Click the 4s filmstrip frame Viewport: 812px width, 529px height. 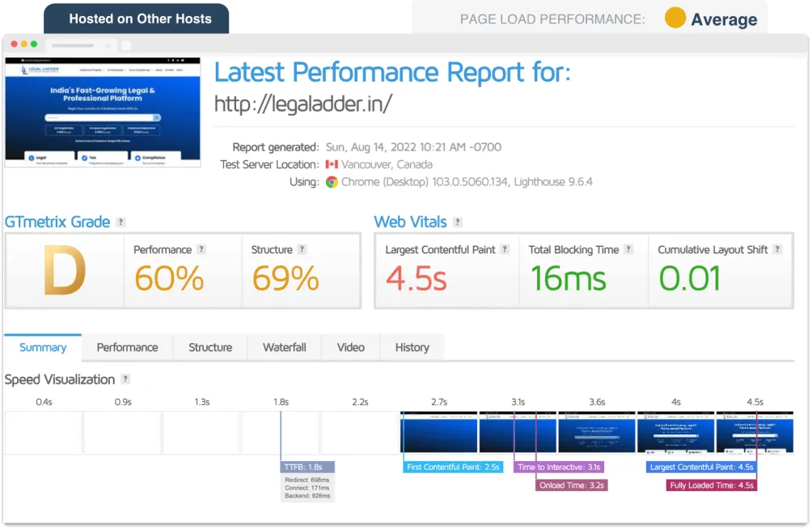(676, 433)
